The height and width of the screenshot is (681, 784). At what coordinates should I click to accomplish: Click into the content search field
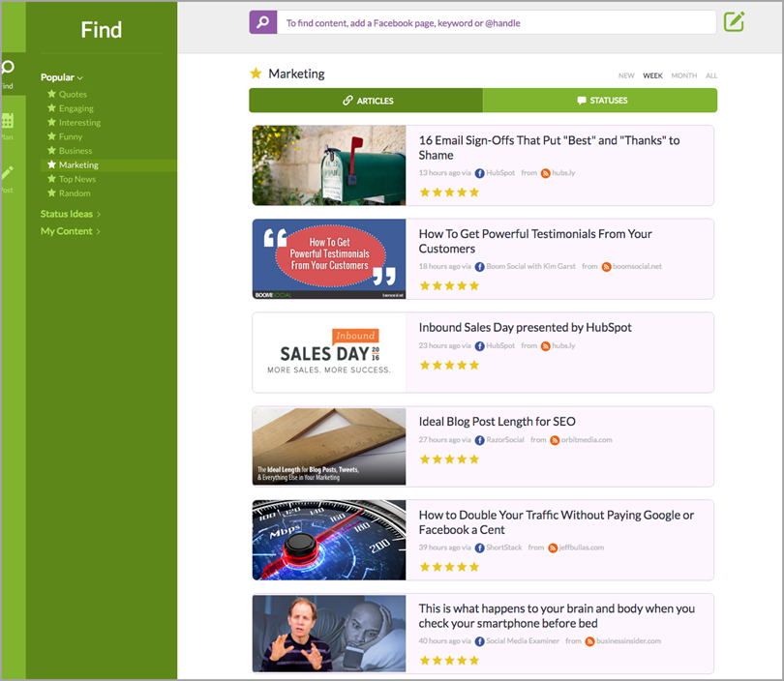click(x=496, y=22)
